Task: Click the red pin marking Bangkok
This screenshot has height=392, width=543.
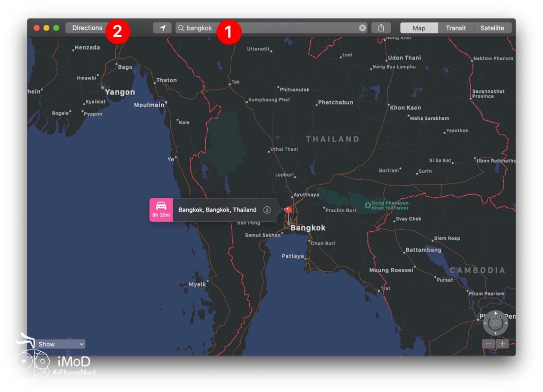Action: pos(288,209)
